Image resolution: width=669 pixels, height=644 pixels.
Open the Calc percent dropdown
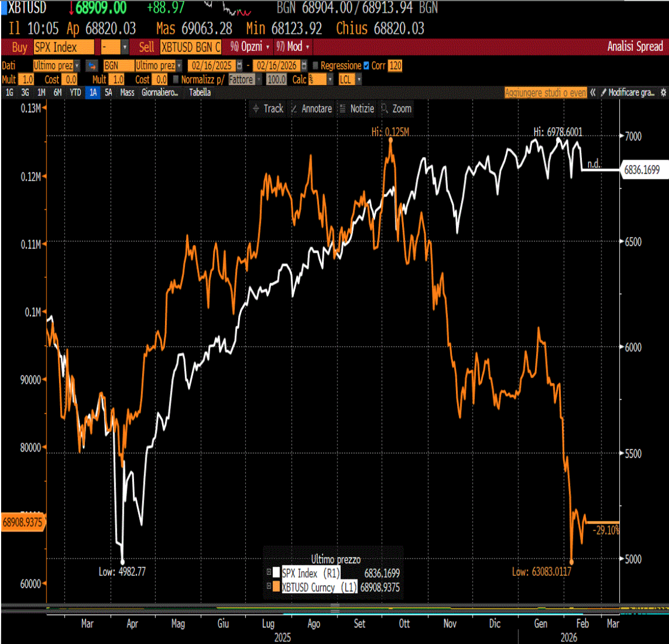click(320, 80)
